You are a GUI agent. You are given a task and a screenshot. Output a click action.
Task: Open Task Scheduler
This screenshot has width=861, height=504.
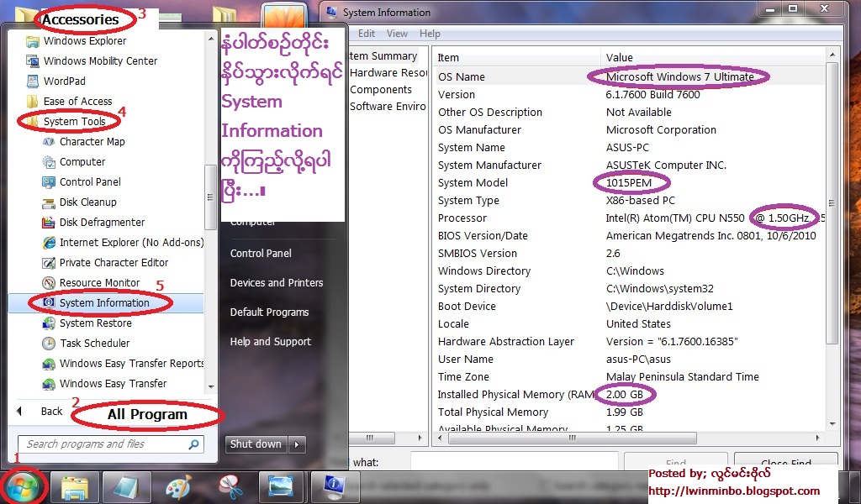pyautogui.click(x=86, y=344)
